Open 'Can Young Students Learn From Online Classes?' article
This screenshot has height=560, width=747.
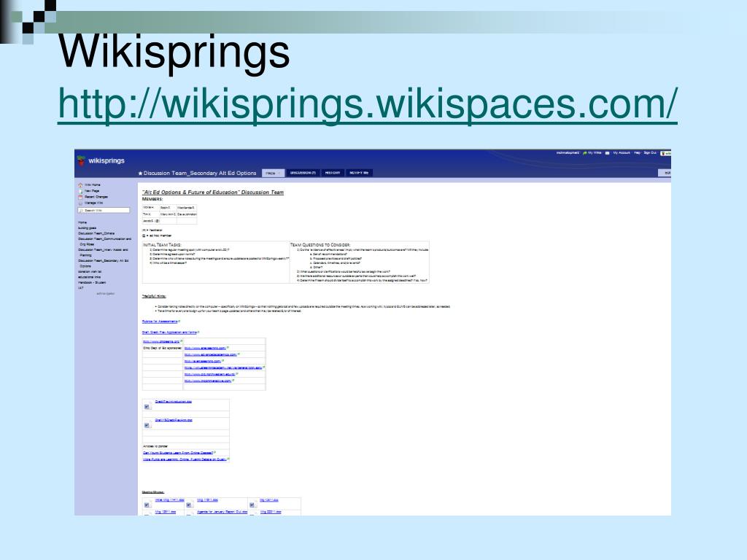point(178,453)
